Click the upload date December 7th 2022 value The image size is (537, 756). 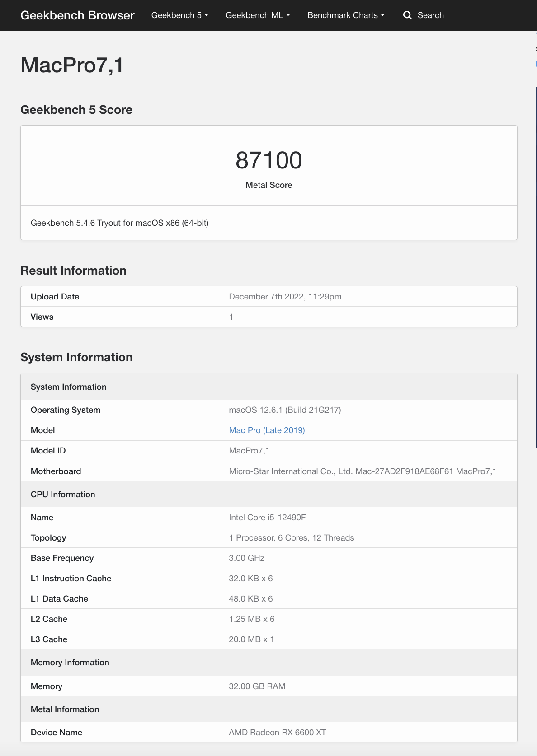pyautogui.click(x=285, y=297)
